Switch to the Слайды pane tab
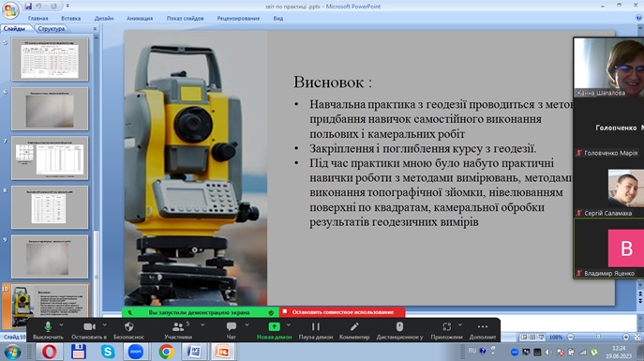Viewport: 644px width, 361px height. (x=15, y=29)
